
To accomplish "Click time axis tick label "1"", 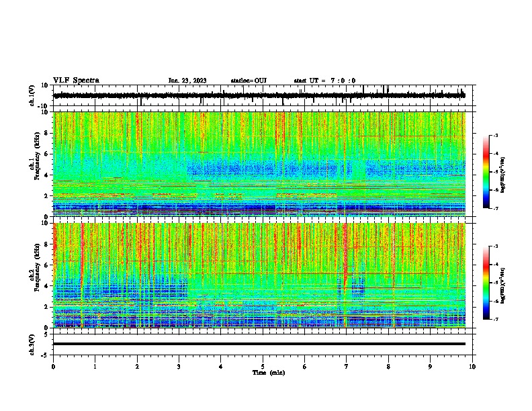I will coord(95,367).
